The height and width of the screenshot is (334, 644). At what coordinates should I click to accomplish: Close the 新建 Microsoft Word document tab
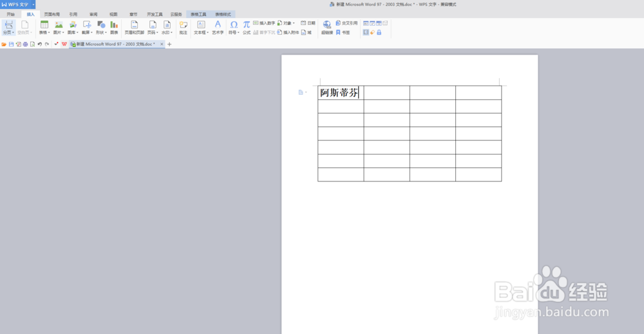[x=162, y=44]
